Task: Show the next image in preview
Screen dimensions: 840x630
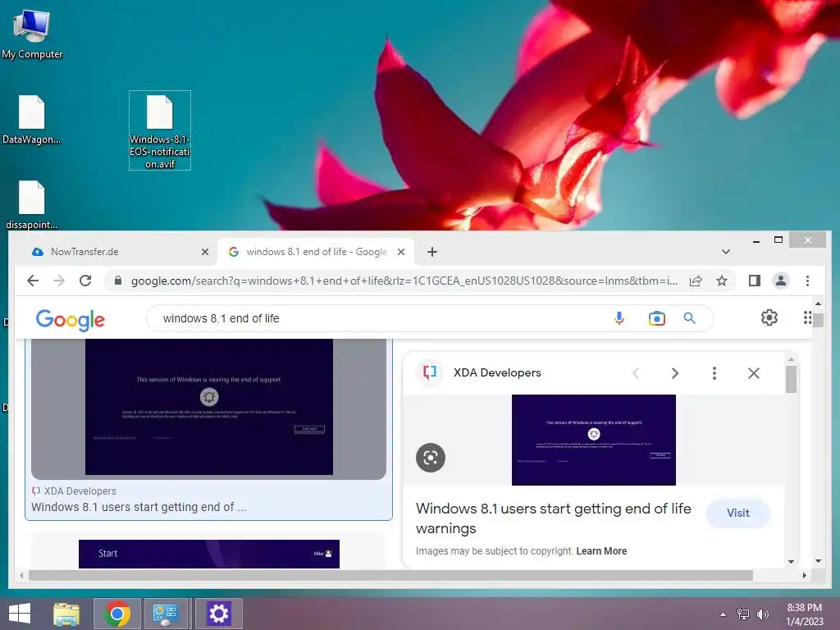Action: coord(675,373)
